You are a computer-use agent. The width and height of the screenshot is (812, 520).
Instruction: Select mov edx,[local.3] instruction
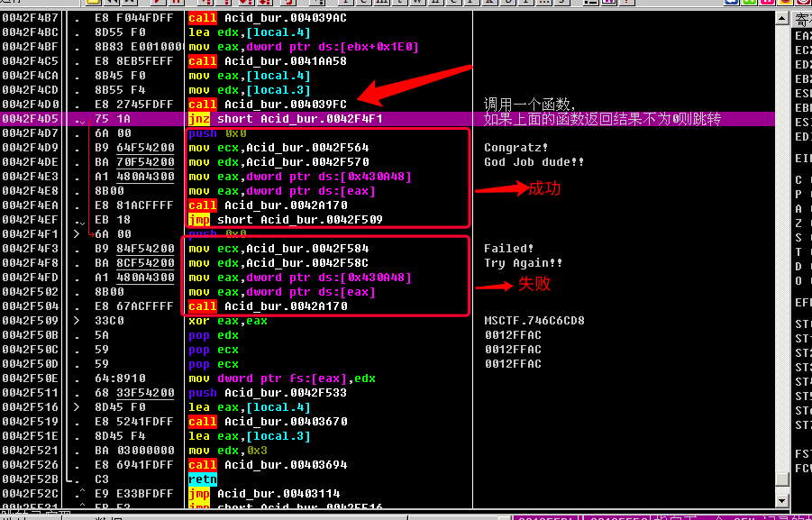[x=249, y=90]
